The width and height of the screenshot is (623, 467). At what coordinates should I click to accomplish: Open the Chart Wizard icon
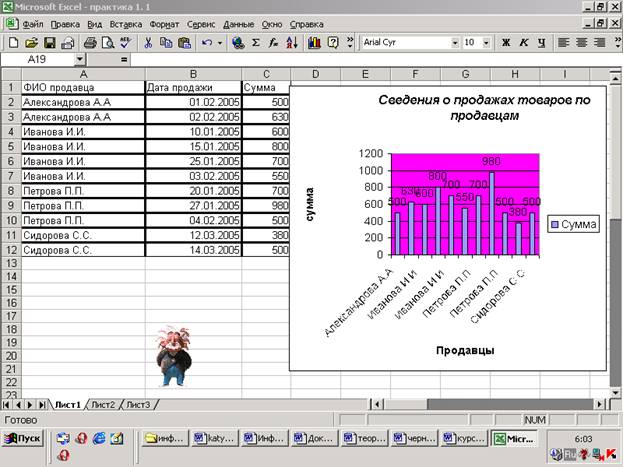[314, 43]
